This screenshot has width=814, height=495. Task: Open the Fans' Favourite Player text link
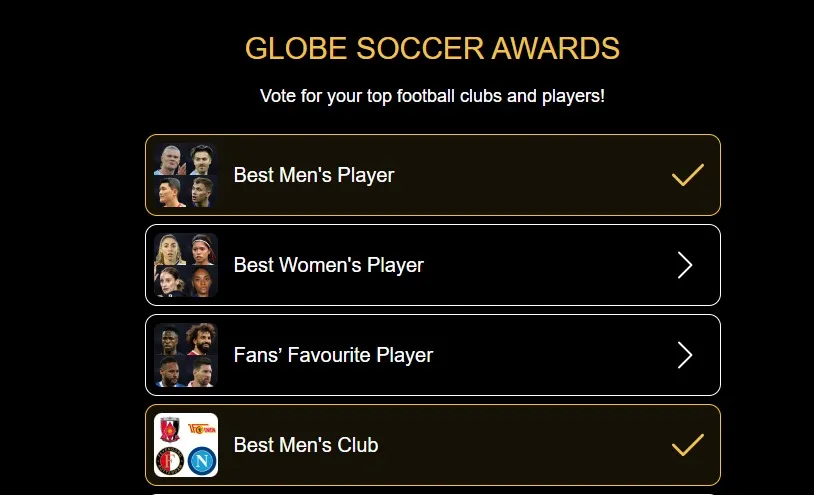click(x=333, y=355)
